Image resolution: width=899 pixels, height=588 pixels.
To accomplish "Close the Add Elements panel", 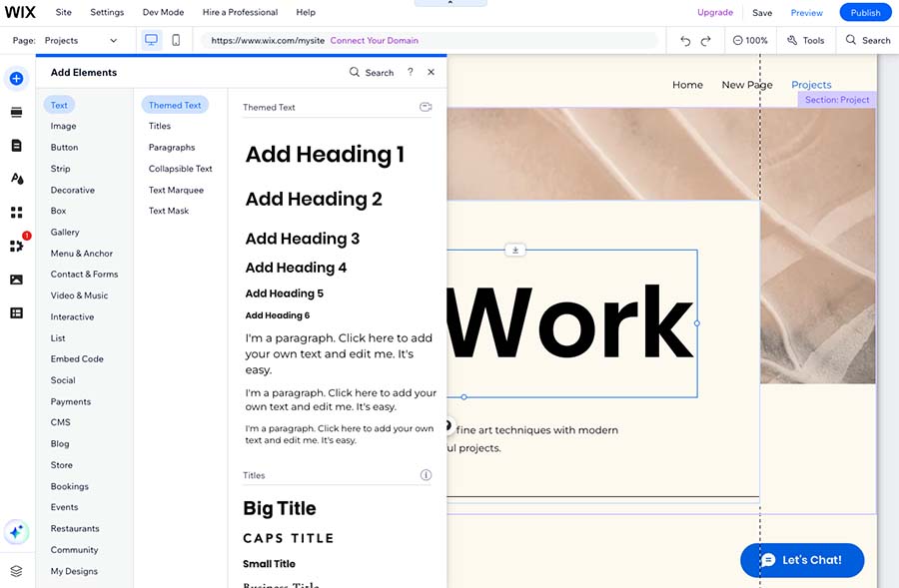I will pyautogui.click(x=432, y=72).
